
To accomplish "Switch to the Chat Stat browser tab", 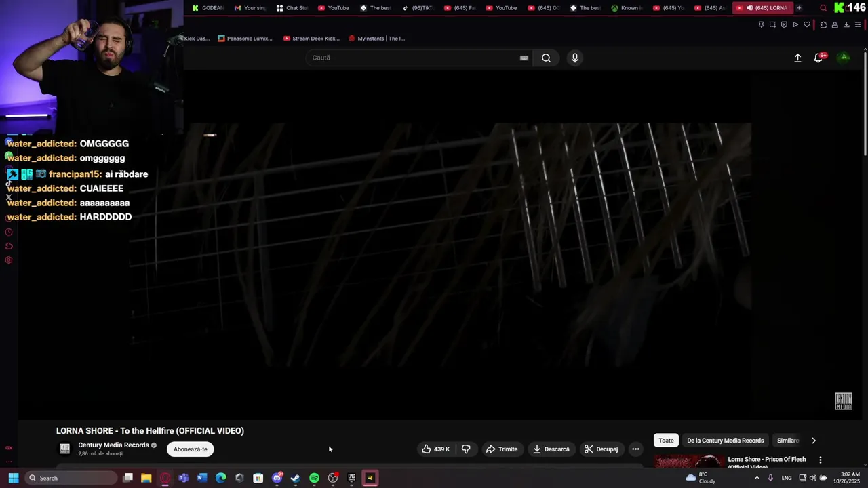I will pyautogui.click(x=292, y=8).
